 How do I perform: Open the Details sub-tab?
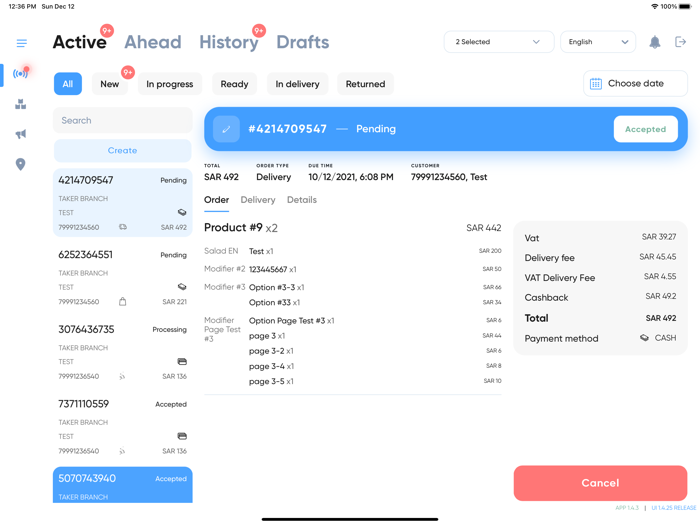tap(302, 200)
